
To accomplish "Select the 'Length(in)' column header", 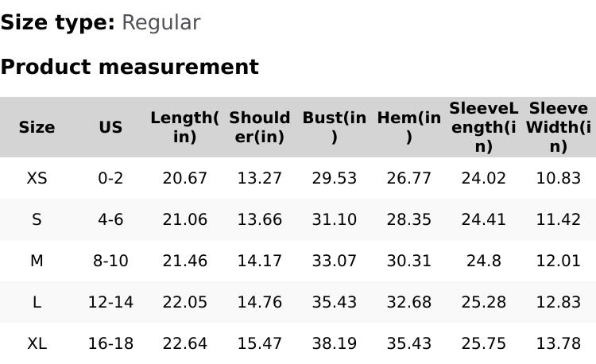I will coord(184,127).
